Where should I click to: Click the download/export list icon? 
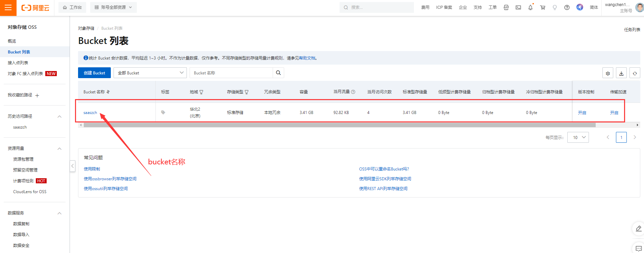click(x=621, y=73)
